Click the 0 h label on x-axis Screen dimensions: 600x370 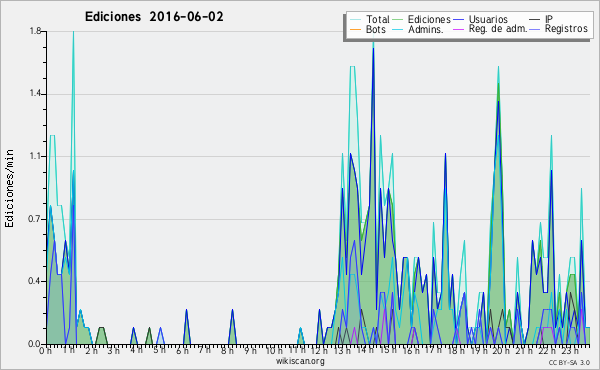(45, 351)
